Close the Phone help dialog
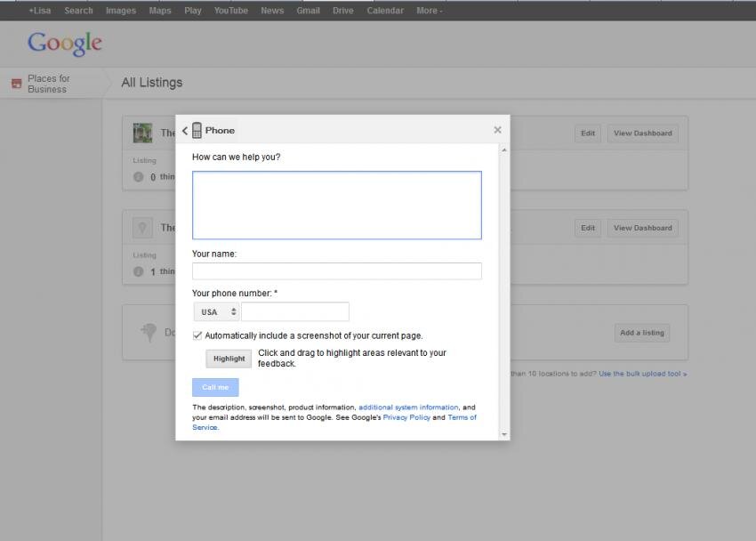 [497, 130]
